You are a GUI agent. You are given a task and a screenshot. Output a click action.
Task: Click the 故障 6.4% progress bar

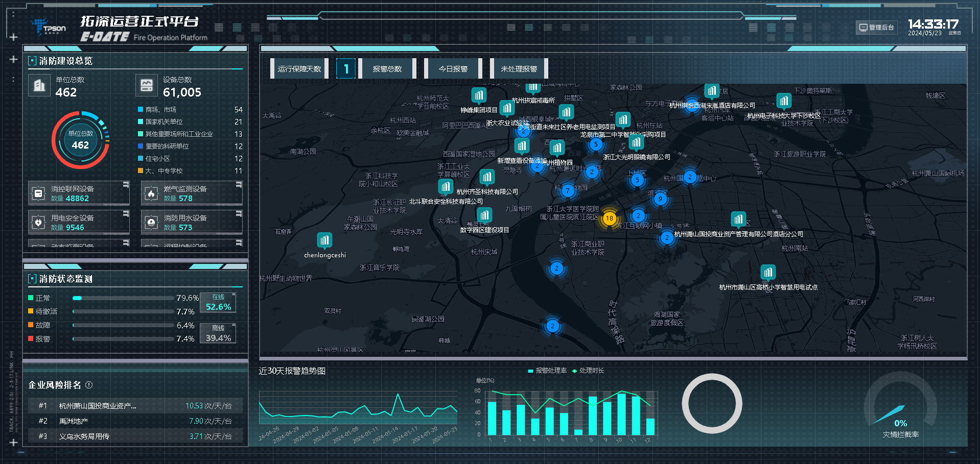pyautogui.click(x=123, y=325)
